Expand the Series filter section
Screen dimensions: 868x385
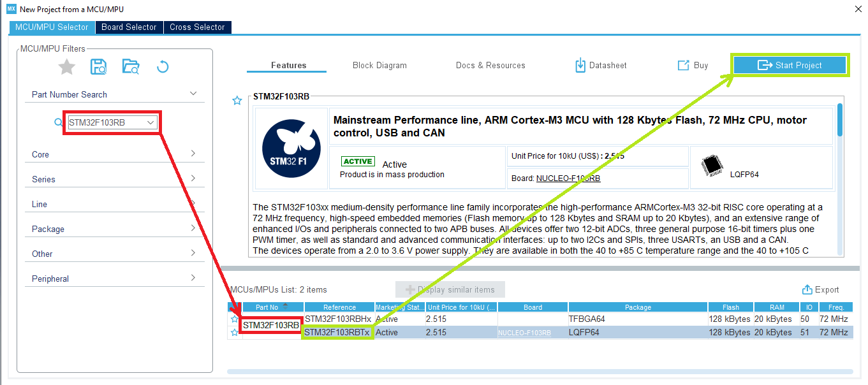point(193,178)
